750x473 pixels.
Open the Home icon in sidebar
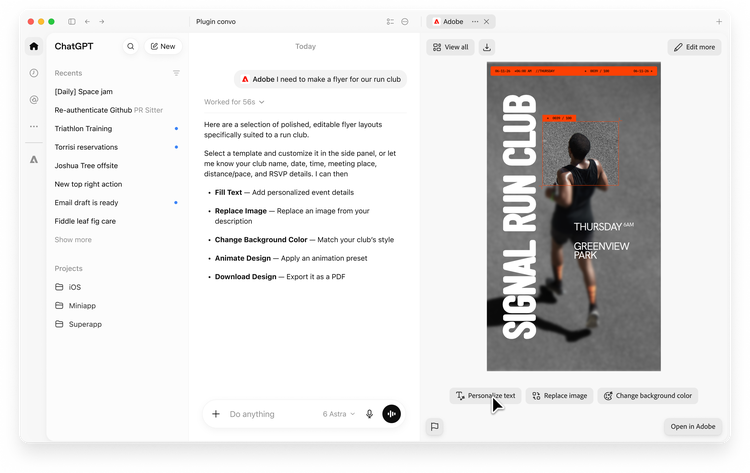[33, 46]
